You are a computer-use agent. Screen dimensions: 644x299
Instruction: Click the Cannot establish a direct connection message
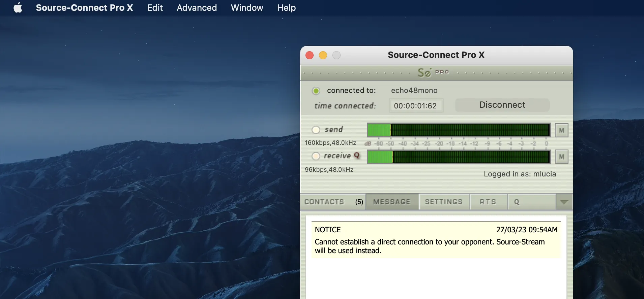[x=430, y=246]
